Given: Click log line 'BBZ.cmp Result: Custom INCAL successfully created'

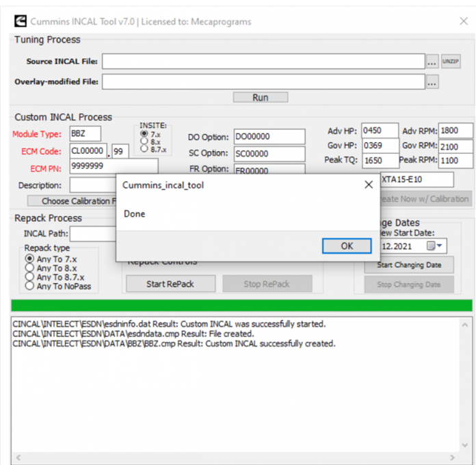Looking at the screenshot, I should (174, 343).
